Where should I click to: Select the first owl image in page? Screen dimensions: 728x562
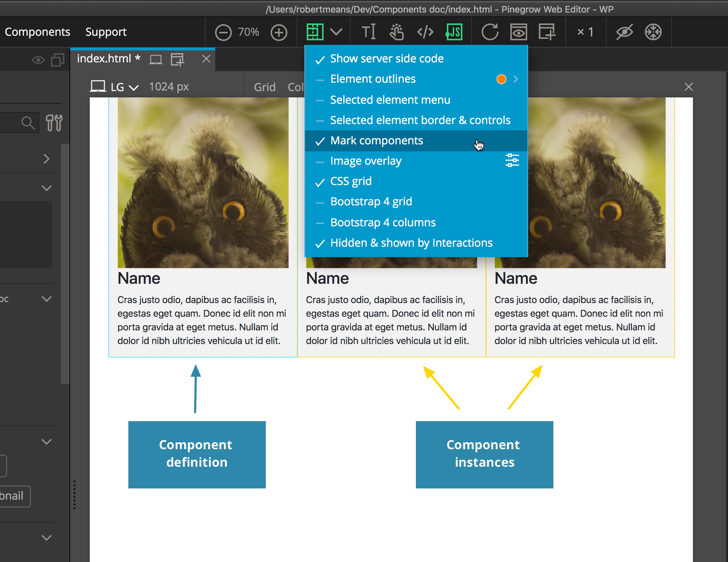coord(203,183)
